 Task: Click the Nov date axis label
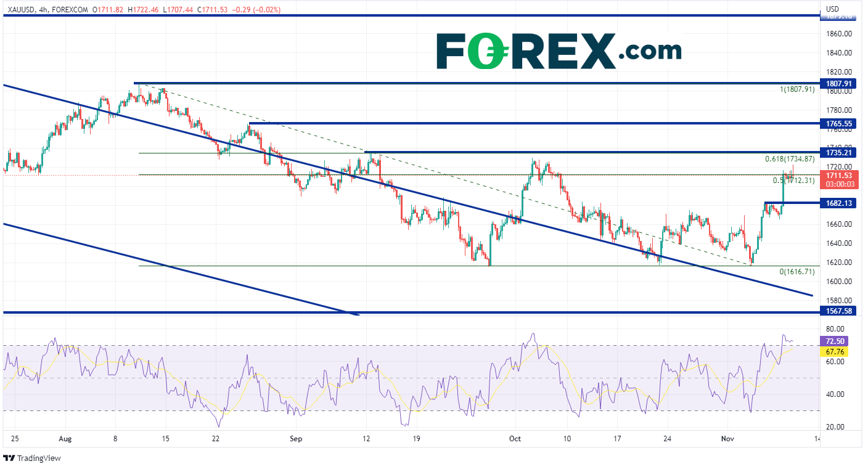(728, 439)
